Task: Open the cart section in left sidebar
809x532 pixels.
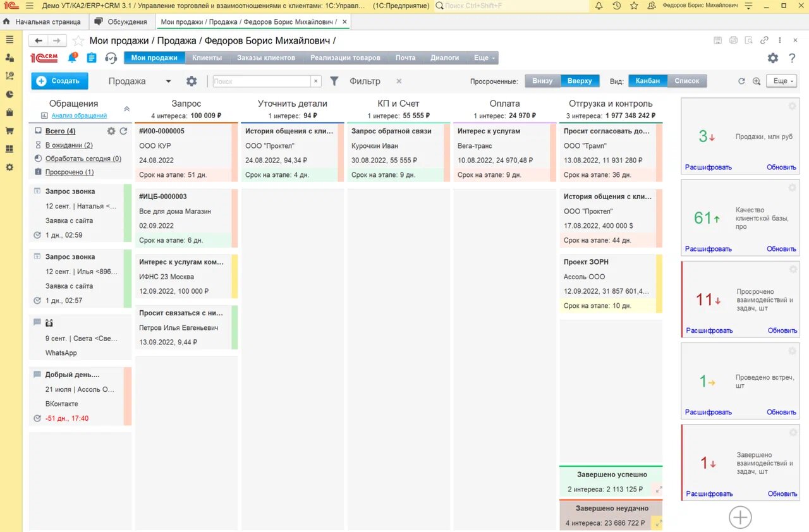Action: coord(9,131)
